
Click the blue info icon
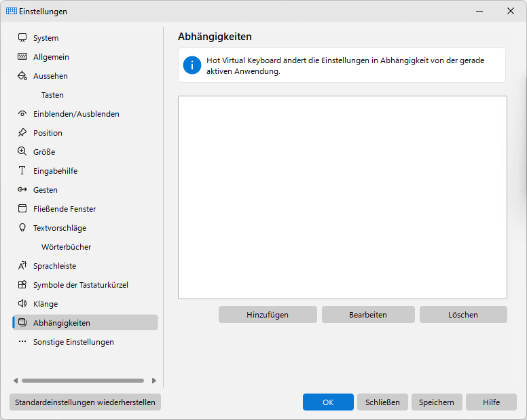click(x=192, y=65)
